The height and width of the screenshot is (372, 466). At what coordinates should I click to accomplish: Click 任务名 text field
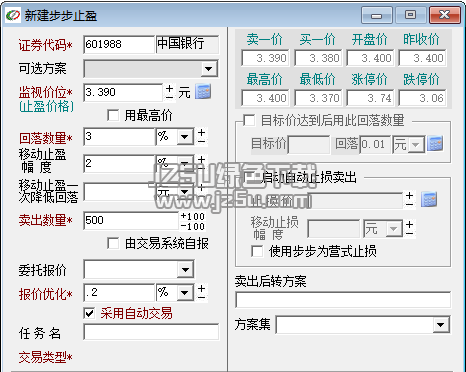point(151,332)
